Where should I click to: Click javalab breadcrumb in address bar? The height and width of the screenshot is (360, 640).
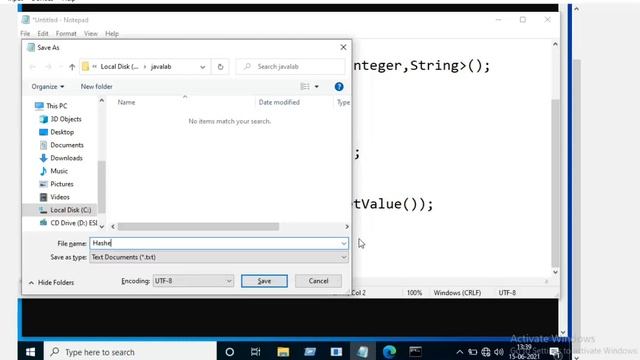point(161,67)
